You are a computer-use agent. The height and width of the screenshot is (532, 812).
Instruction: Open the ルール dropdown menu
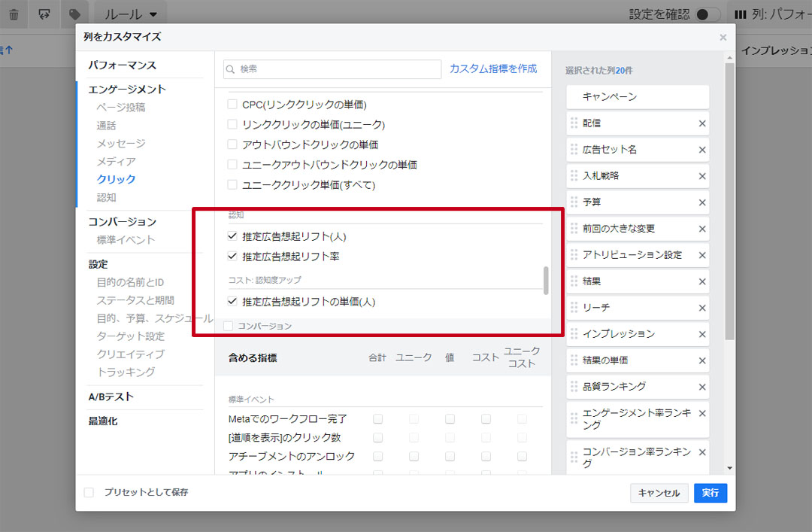[131, 14]
